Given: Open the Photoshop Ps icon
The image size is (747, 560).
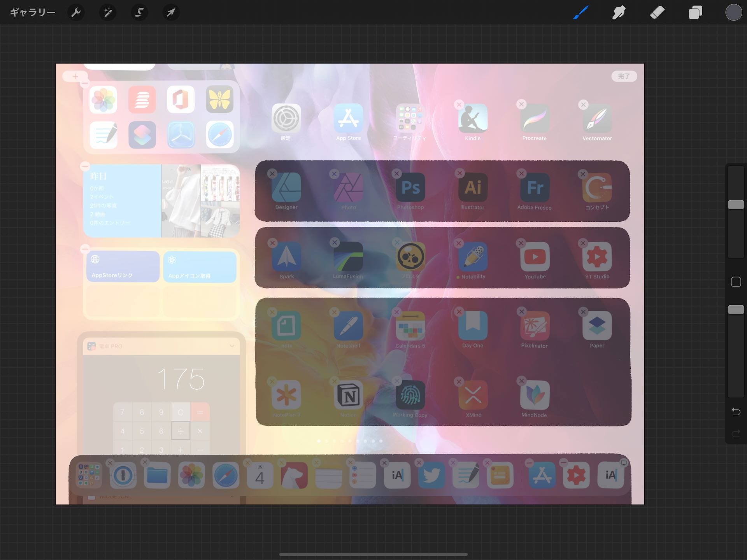Looking at the screenshot, I should [410, 187].
